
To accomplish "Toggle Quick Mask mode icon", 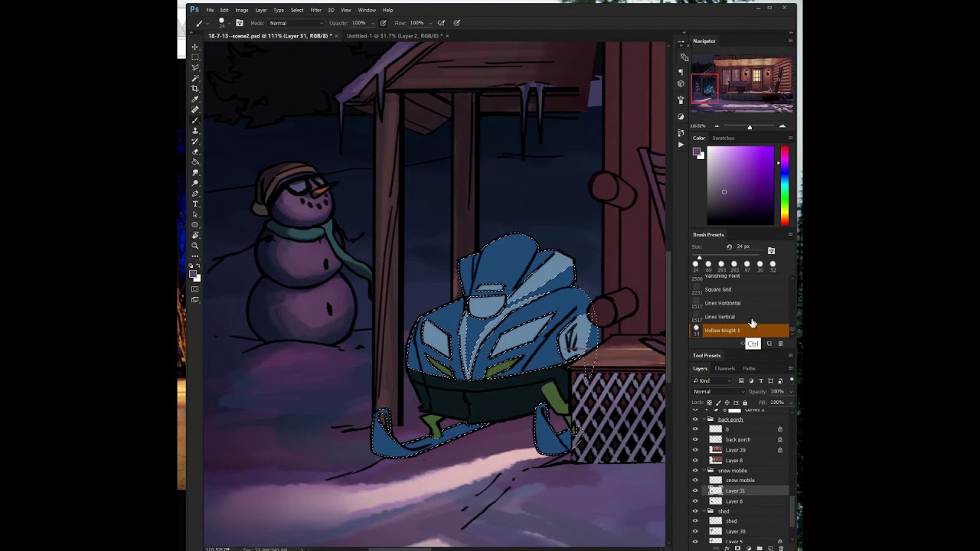I will click(x=194, y=289).
